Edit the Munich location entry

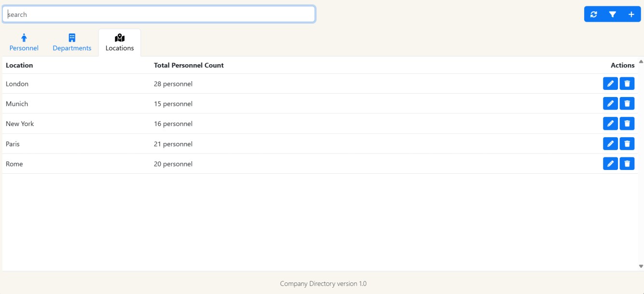[x=610, y=103]
